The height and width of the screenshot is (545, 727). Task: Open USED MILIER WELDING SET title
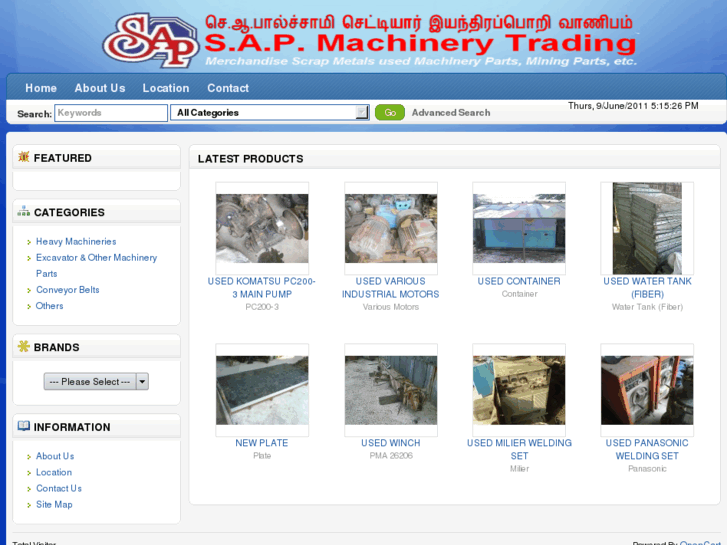tap(519, 449)
